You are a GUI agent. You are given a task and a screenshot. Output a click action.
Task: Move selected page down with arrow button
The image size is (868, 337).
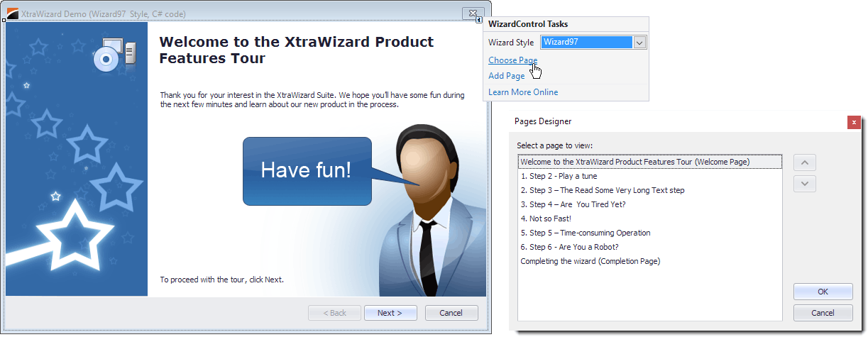click(804, 184)
